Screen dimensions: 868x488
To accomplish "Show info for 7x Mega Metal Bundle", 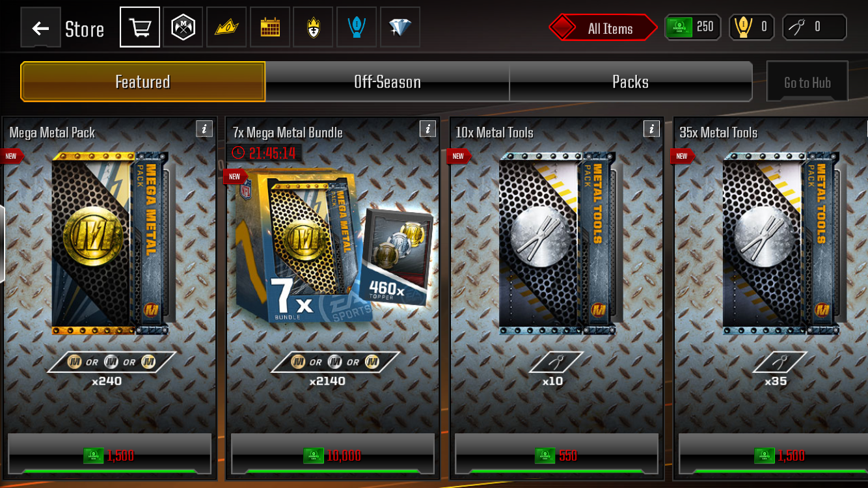I will click(x=427, y=129).
